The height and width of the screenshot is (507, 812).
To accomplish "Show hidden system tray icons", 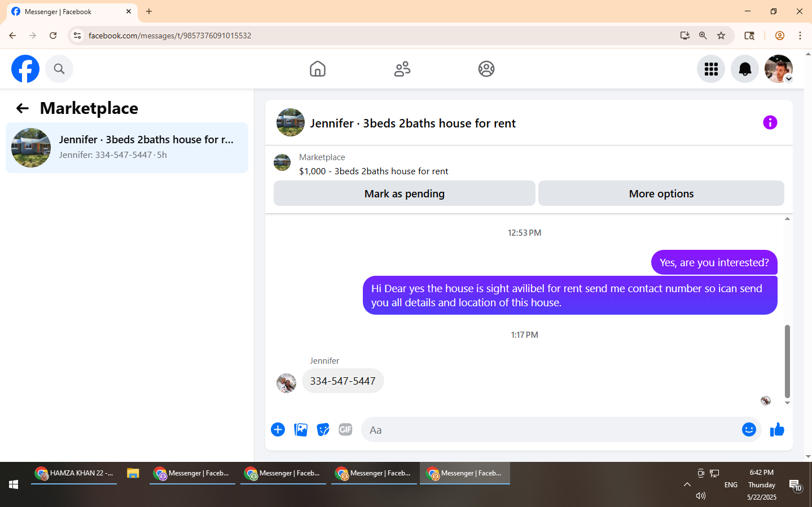I will click(x=687, y=484).
